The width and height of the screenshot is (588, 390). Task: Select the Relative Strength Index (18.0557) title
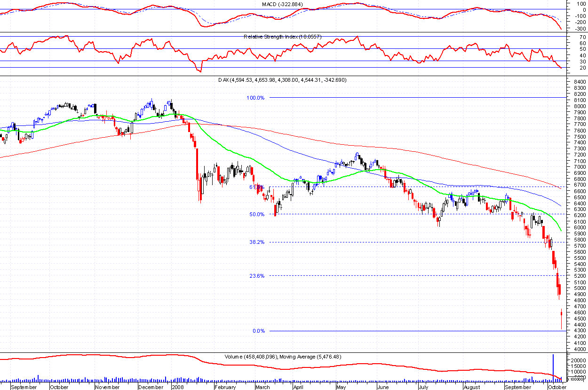pos(282,37)
